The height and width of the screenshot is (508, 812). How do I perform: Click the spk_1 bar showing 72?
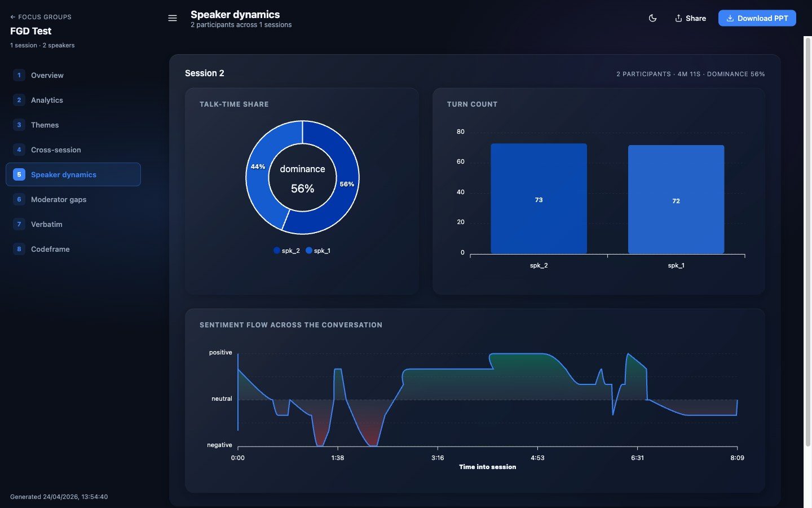click(x=676, y=199)
